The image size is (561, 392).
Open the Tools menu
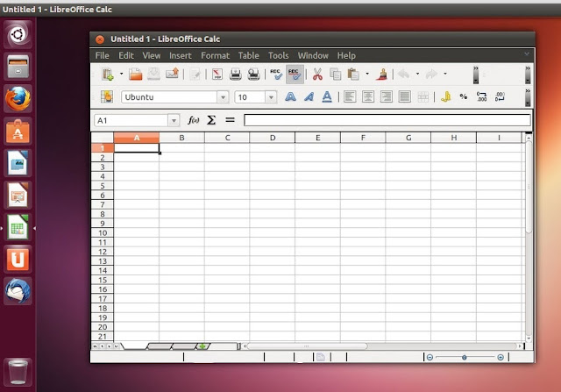click(279, 55)
